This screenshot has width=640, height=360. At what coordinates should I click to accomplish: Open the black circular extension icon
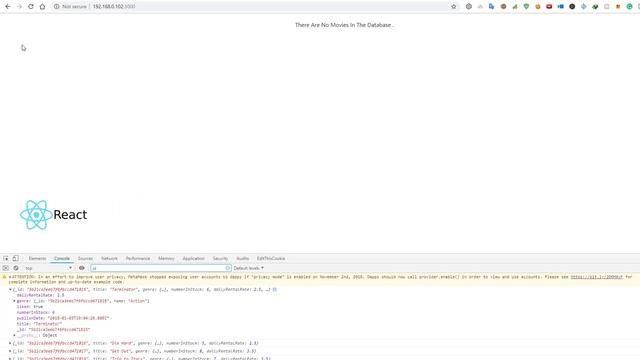[572, 7]
